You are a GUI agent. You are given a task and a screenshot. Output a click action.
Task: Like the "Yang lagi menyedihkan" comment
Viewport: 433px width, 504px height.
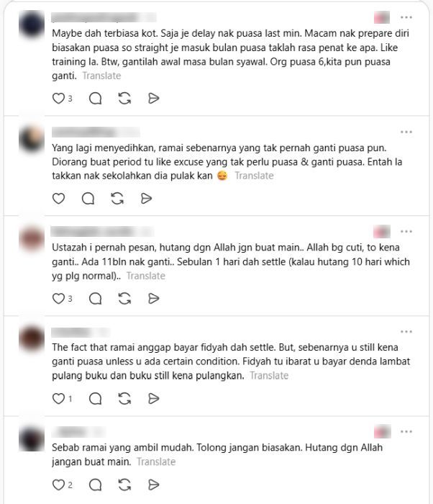tap(58, 198)
